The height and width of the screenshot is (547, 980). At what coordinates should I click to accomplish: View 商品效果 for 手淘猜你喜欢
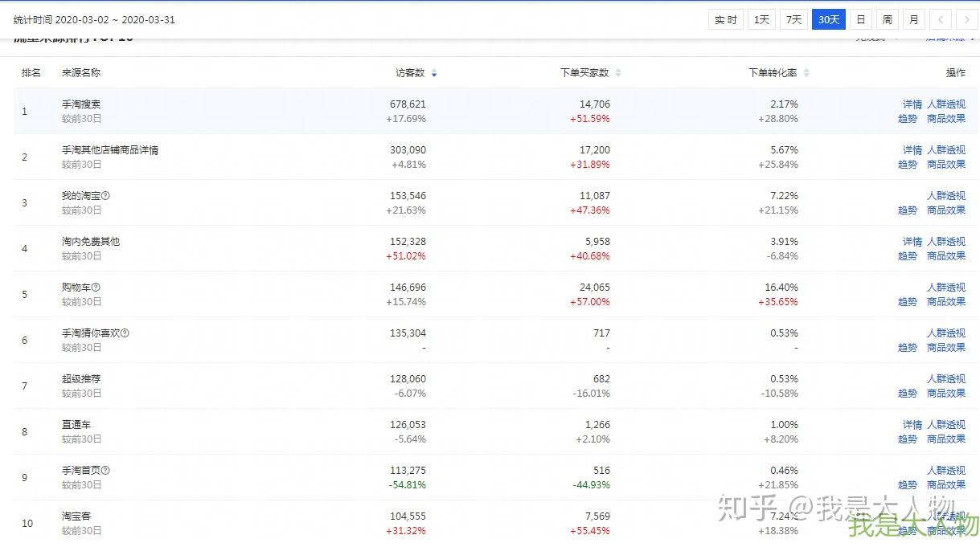pyautogui.click(x=946, y=348)
